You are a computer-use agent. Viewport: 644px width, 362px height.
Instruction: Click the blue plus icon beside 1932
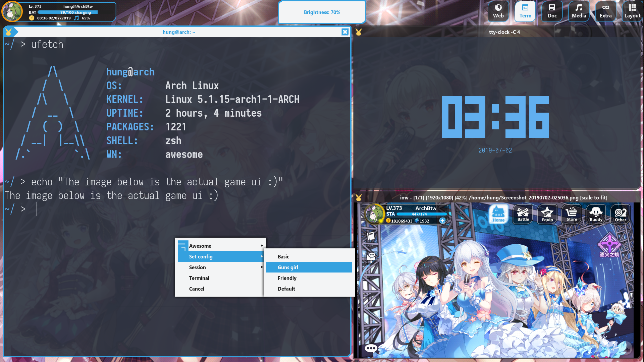tap(442, 221)
